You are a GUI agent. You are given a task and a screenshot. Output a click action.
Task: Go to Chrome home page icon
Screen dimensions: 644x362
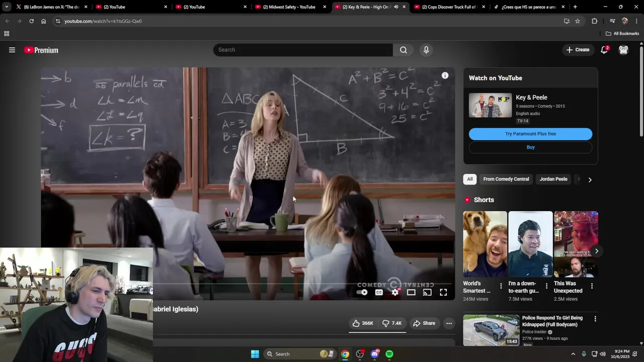pyautogui.click(x=43, y=21)
